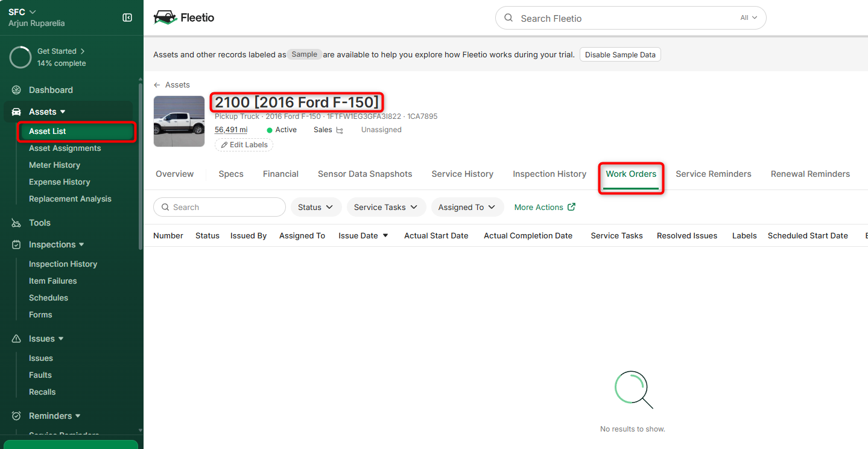Click the Tools wrench icon in sidebar
This screenshot has width=868, height=449.
pos(16,223)
